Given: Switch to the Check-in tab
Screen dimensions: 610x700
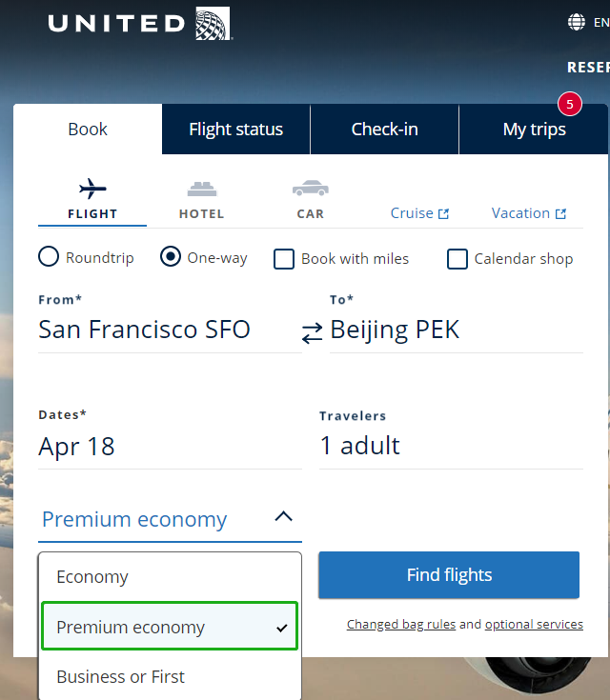Looking at the screenshot, I should coord(384,130).
